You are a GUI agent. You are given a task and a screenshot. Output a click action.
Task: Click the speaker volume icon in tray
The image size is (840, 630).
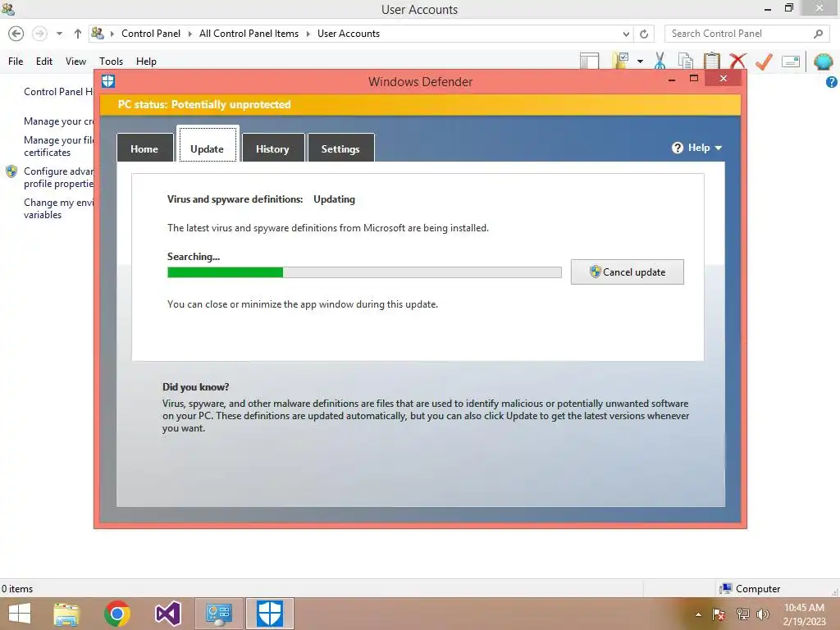[762, 614]
